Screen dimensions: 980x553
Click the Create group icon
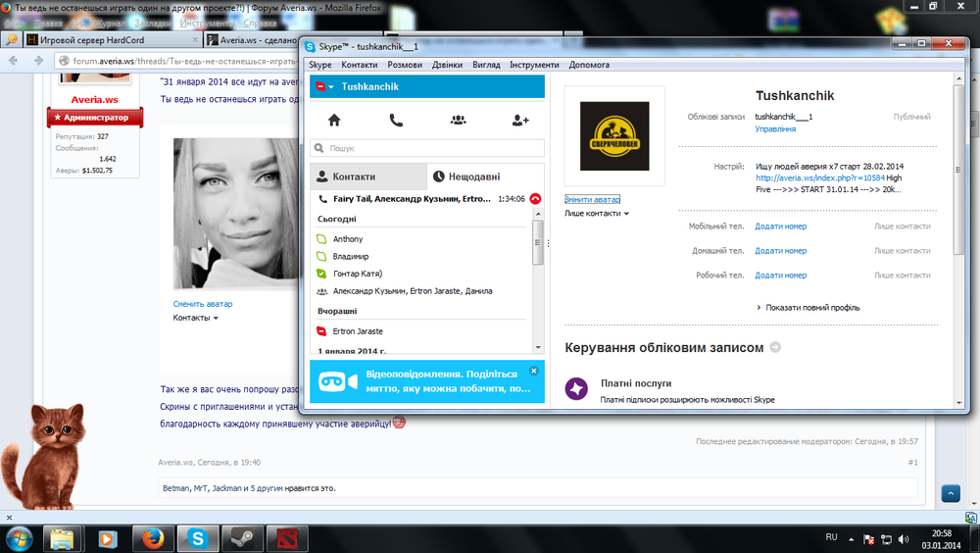click(458, 121)
